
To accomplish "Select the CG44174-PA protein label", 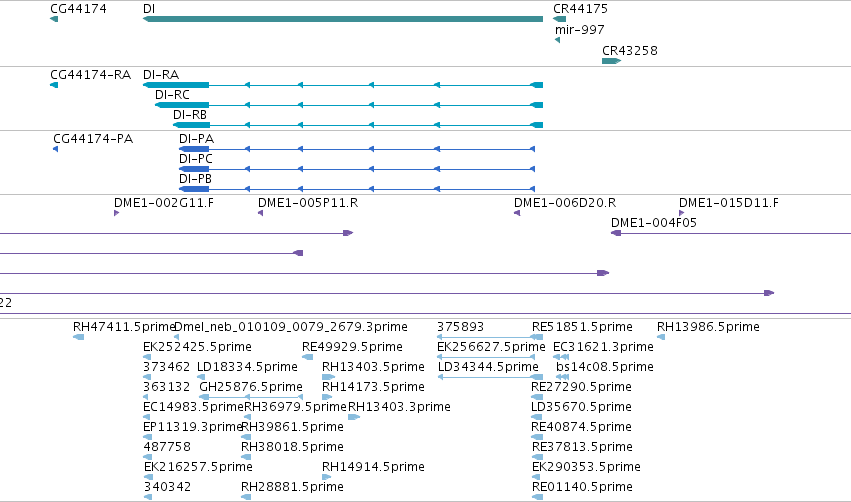I will [93, 139].
